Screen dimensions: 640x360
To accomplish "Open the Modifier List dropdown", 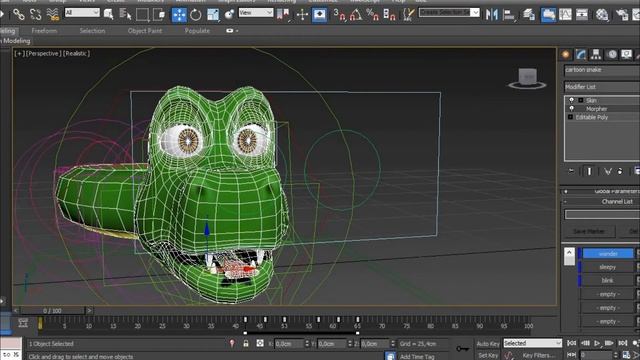I will point(602,87).
